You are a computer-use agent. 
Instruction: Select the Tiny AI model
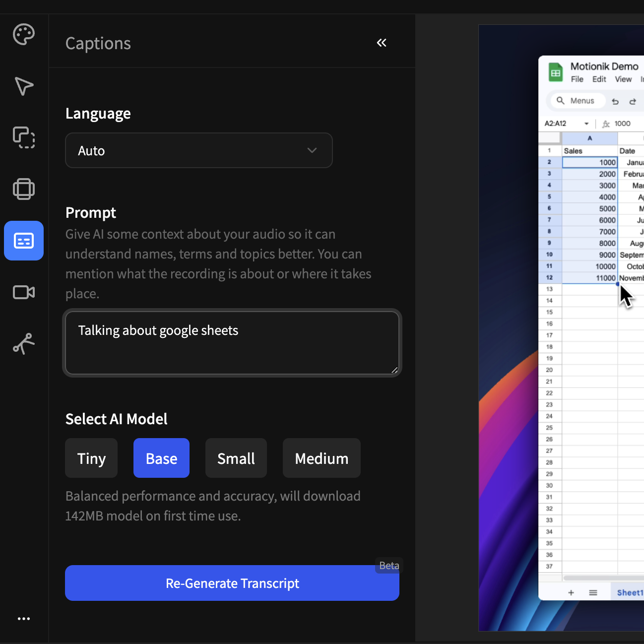pyautogui.click(x=91, y=458)
